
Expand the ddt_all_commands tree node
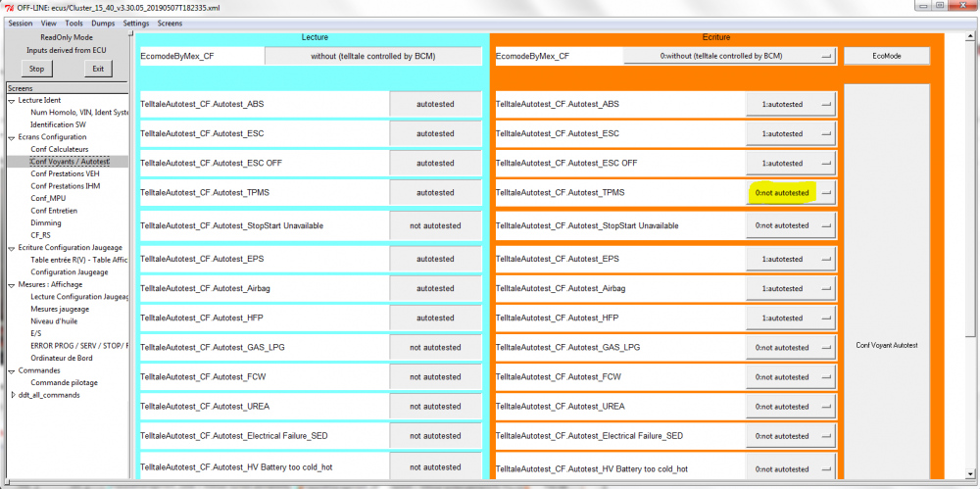coord(13,395)
